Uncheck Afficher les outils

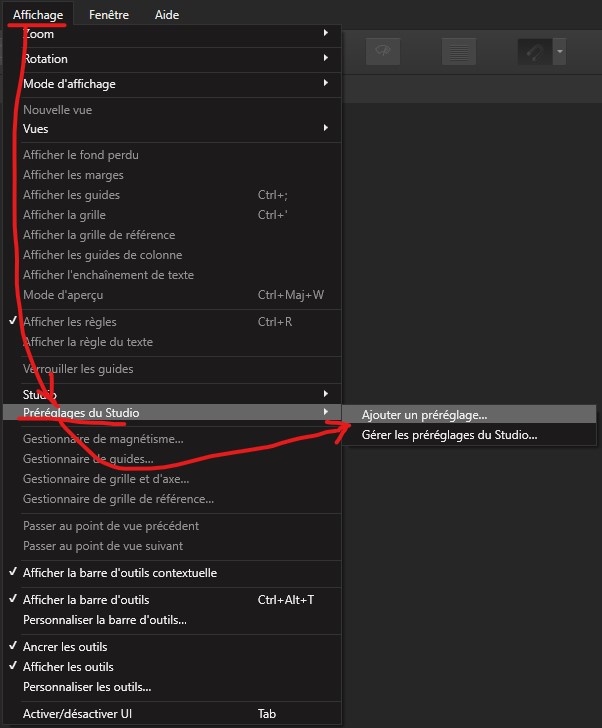click(x=173, y=667)
